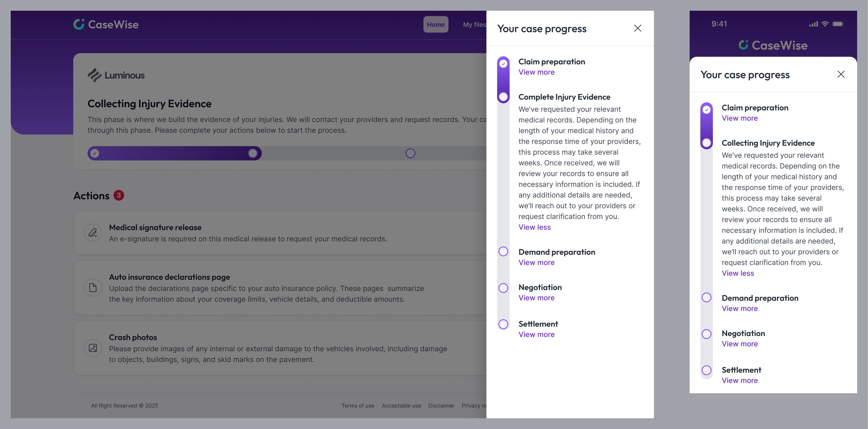Click the third stage marker on horizontal progress bar

coord(410,153)
